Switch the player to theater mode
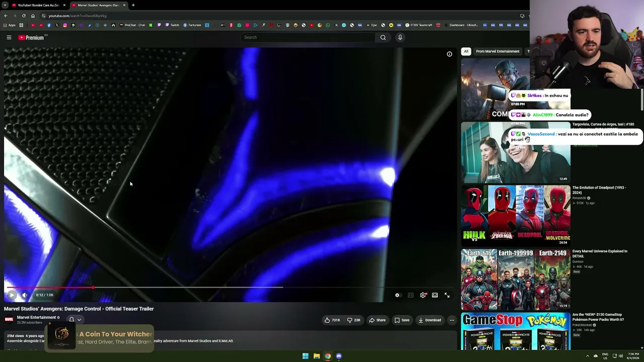 (x=435, y=295)
